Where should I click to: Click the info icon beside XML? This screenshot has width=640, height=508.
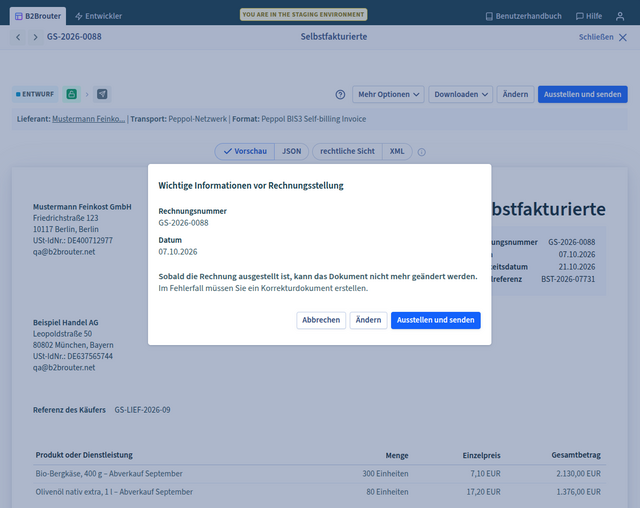coord(422,152)
